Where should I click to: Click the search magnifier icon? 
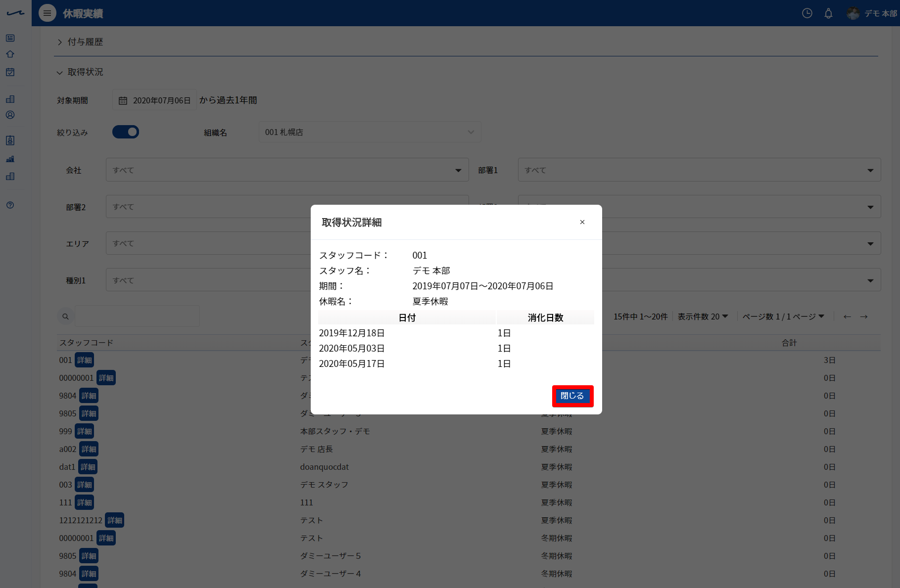pyautogui.click(x=65, y=317)
